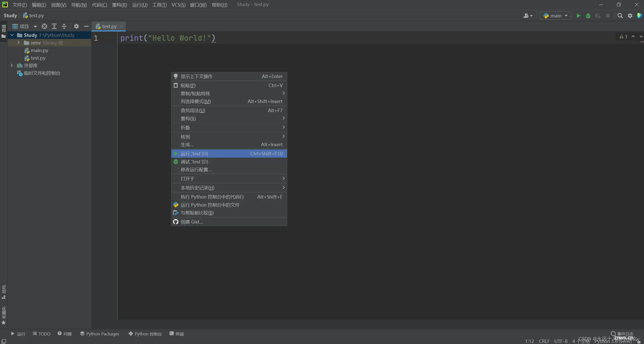Open the 代码(C) menu
644x344 pixels.
tap(99, 5)
